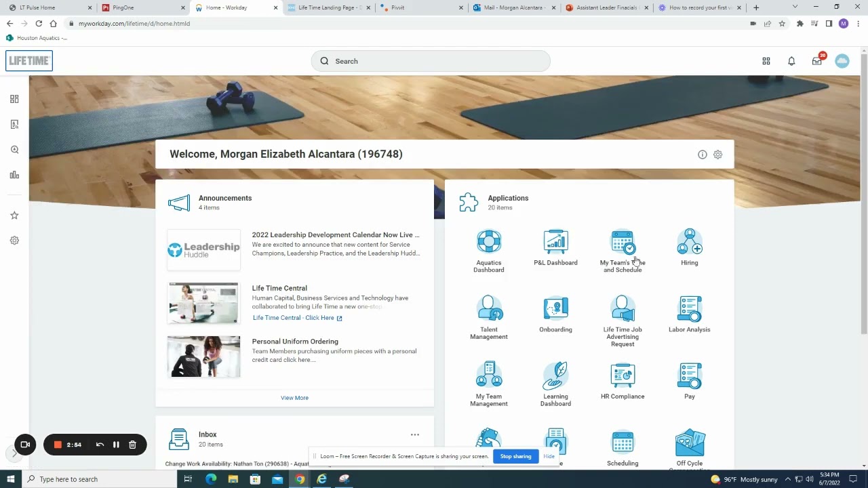Toggle the Loom camera bubble
This screenshot has height=488, width=868.
pyautogui.click(x=25, y=445)
